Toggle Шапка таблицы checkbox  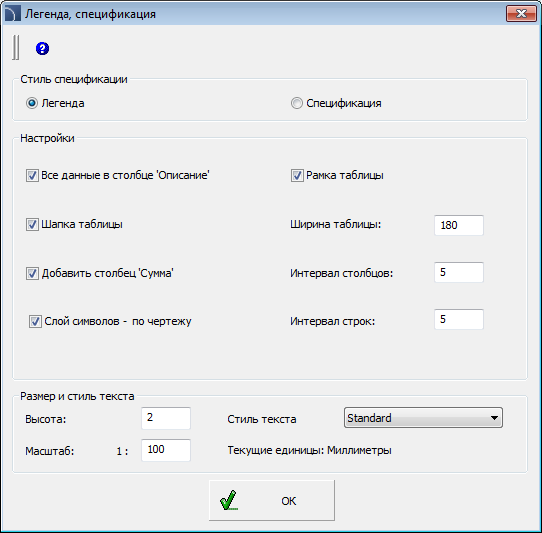(32, 225)
